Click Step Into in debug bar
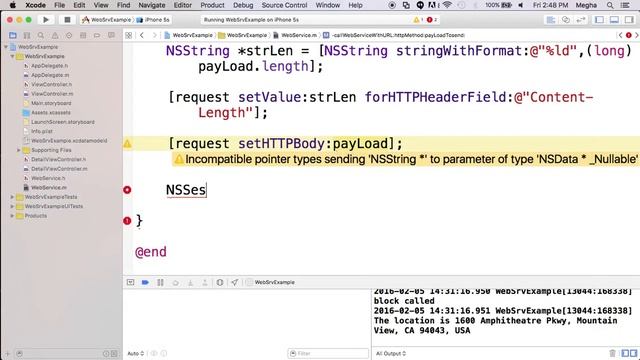 coord(190,282)
